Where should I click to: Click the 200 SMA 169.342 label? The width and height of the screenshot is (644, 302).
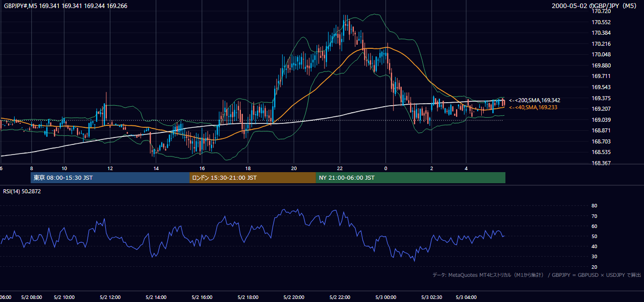click(x=534, y=100)
